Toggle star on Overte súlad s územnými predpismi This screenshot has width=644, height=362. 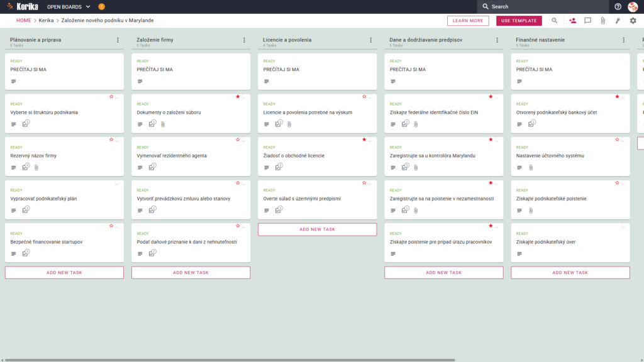tap(364, 183)
